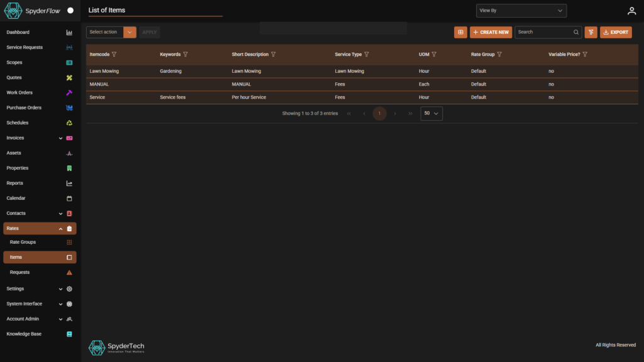
Task: Click the Itemcode column filter icon
Action: coord(114,55)
